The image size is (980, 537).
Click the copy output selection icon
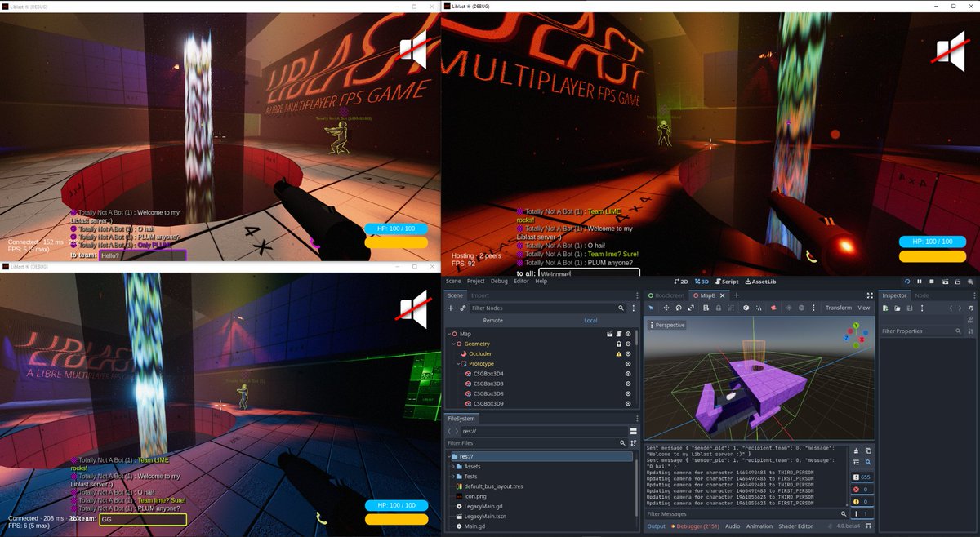pyautogui.click(x=868, y=450)
